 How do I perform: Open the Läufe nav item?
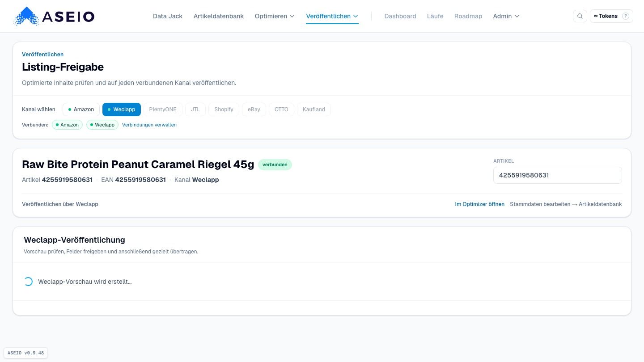(435, 16)
